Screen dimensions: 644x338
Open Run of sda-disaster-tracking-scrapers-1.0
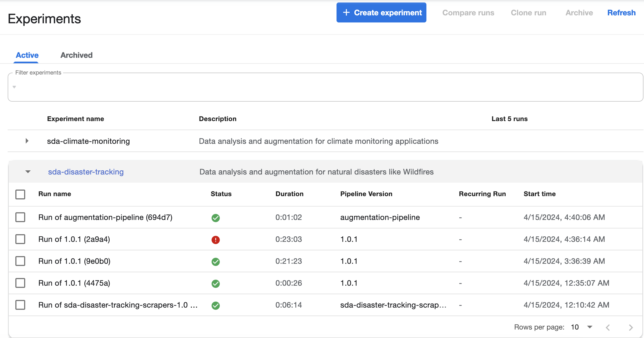point(118,305)
